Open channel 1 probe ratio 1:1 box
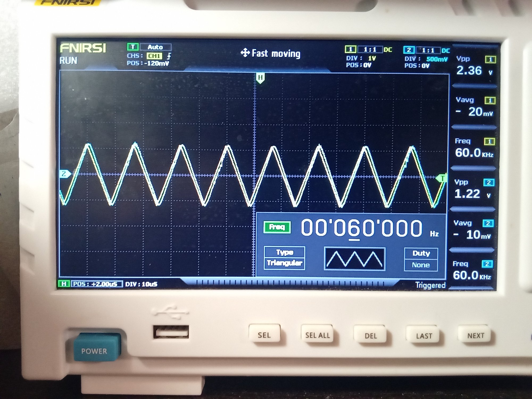This screenshot has height=399, width=532. [x=370, y=49]
